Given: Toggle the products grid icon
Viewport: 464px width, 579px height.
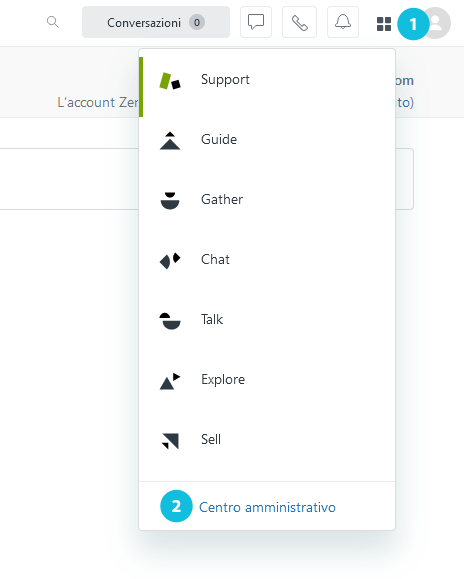Looking at the screenshot, I should pyautogui.click(x=384, y=24).
